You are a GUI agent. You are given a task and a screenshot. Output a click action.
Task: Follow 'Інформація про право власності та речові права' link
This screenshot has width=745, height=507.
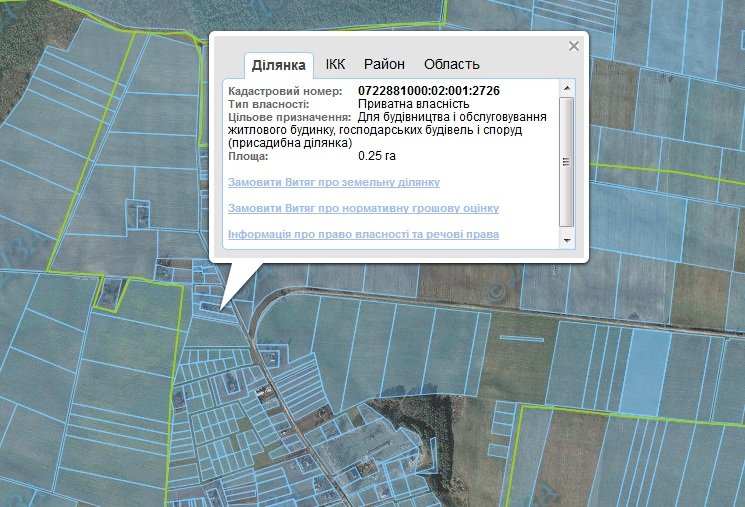363,235
